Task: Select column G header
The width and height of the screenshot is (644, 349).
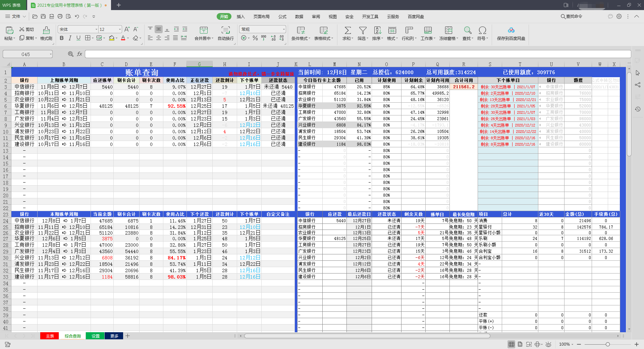Action: [x=199, y=64]
